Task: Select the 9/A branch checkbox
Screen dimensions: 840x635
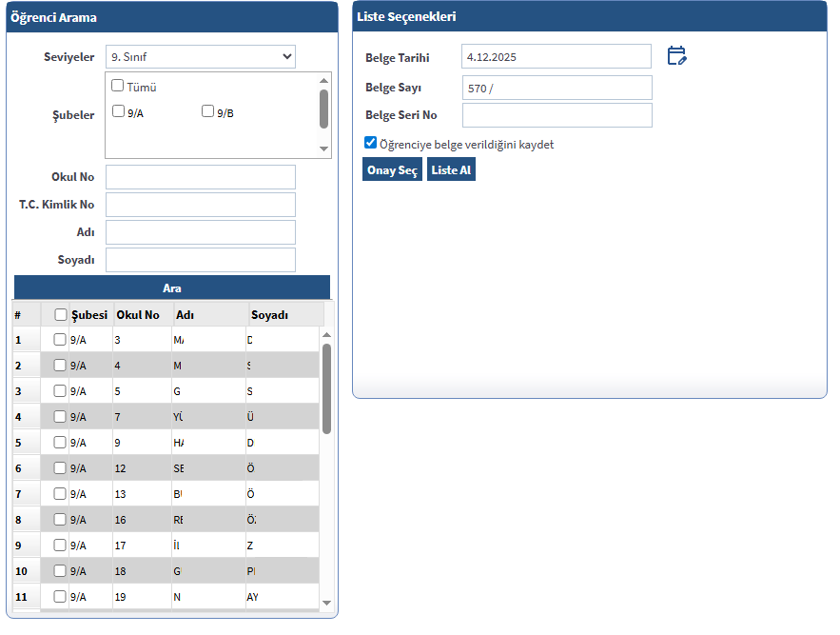Action: click(x=119, y=111)
